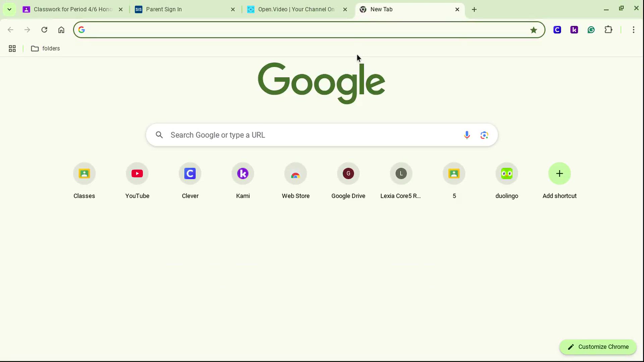Click the voice search microphone icon
Image resolution: width=644 pixels, height=362 pixels.
point(467,135)
